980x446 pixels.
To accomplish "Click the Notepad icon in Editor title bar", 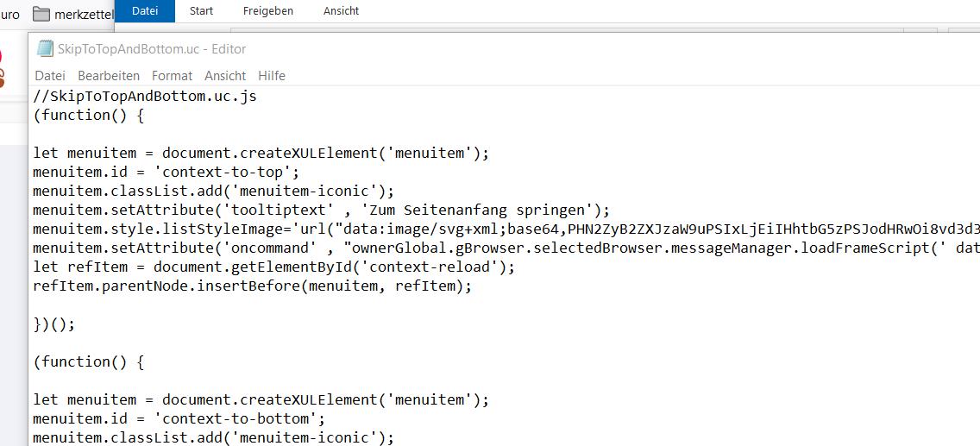I will [x=45, y=49].
